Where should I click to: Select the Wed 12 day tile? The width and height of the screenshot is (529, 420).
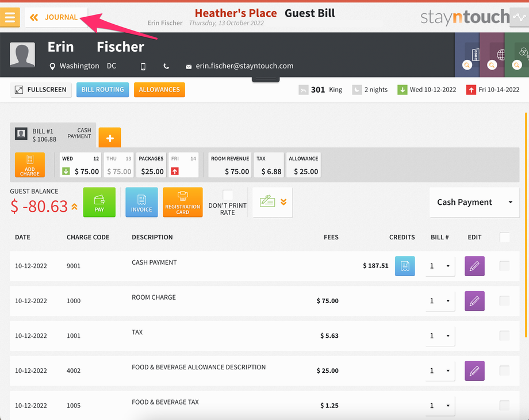[80, 165]
